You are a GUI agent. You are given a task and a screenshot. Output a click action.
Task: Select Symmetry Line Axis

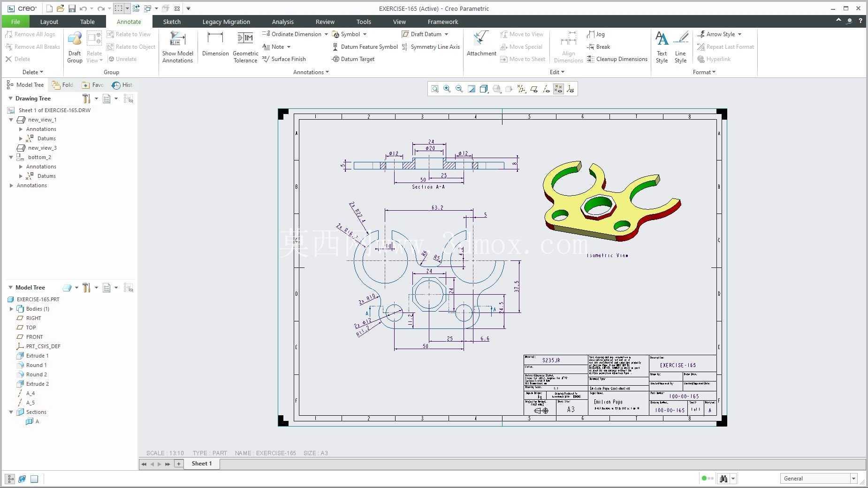point(431,47)
